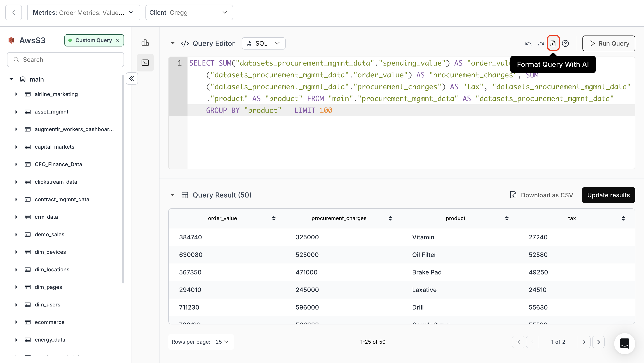Open the chat support bubble
This screenshot has width=644, height=363.
[x=624, y=344]
